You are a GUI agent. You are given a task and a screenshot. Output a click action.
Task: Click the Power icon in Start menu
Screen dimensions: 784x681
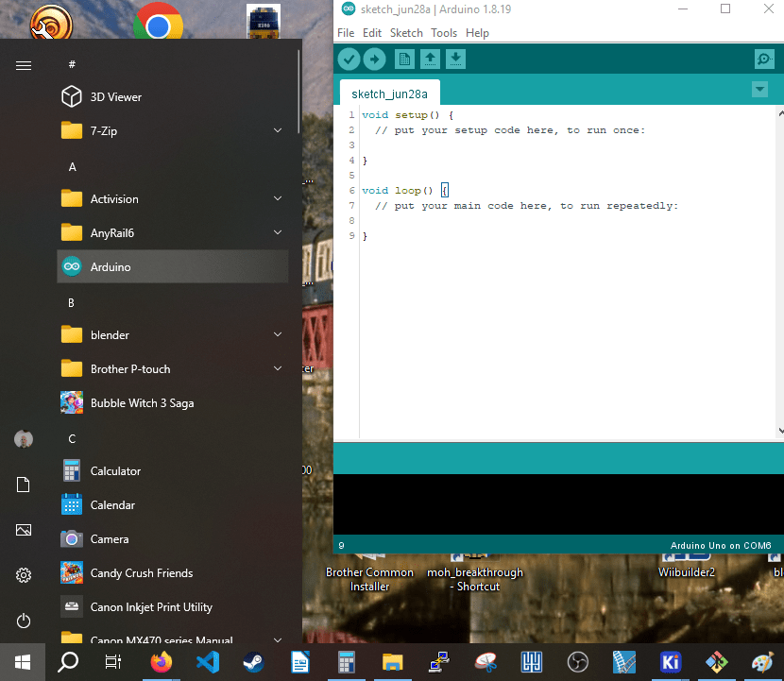click(x=24, y=621)
